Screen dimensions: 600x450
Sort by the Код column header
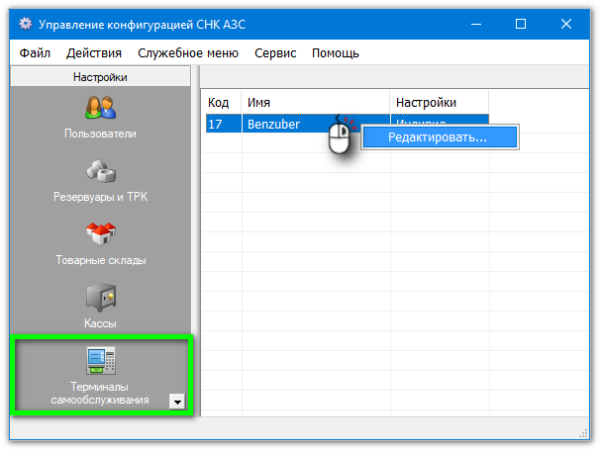[221, 102]
